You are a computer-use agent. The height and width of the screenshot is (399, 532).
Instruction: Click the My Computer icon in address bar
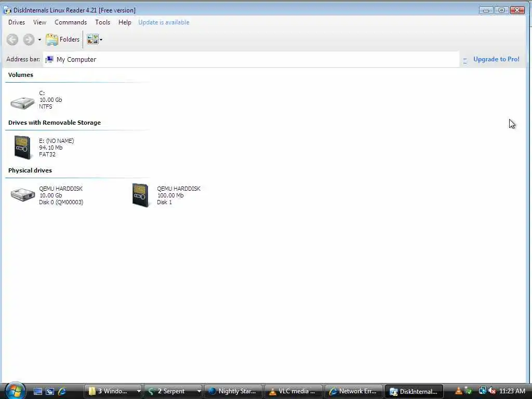[49, 59]
